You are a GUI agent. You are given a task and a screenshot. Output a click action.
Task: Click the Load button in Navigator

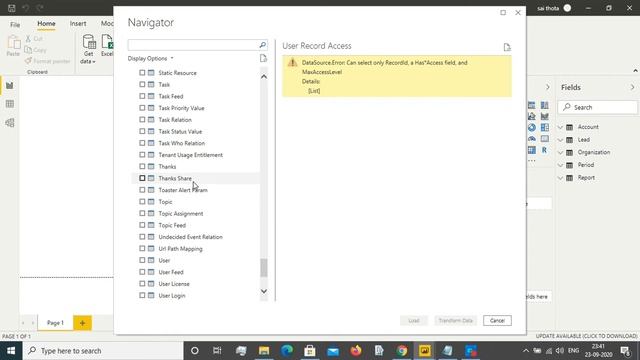click(414, 320)
